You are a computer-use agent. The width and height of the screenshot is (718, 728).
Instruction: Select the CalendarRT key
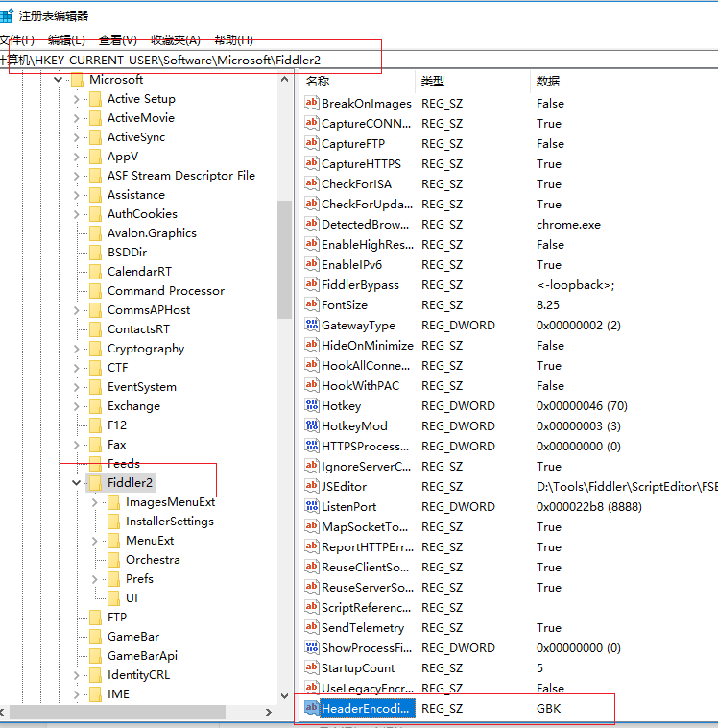pos(139,272)
